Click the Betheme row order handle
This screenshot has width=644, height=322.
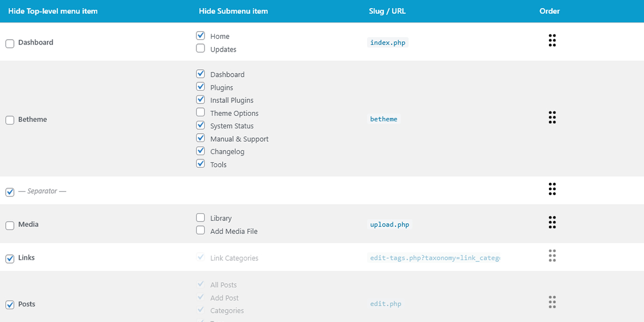point(552,118)
